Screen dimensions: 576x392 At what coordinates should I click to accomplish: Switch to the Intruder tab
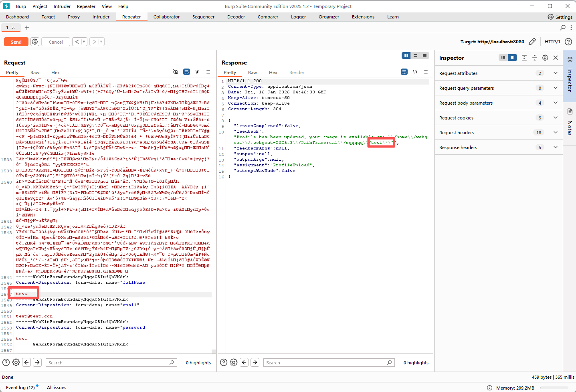click(101, 17)
